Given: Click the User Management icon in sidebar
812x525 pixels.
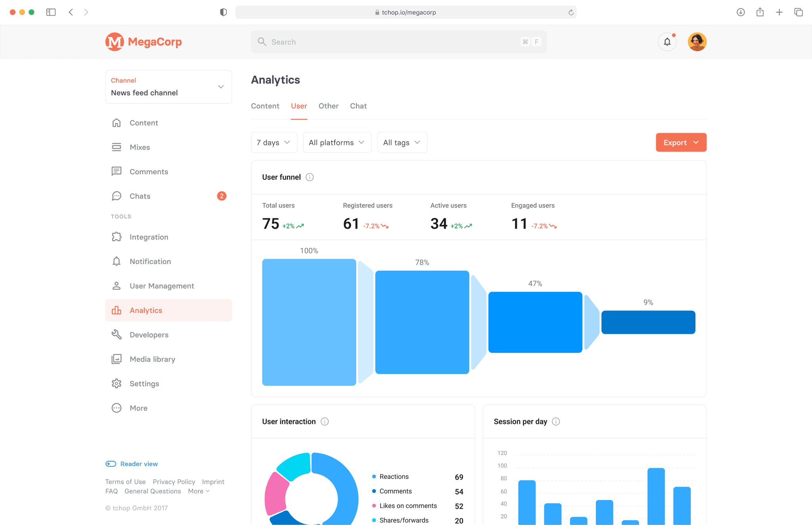Looking at the screenshot, I should [117, 285].
